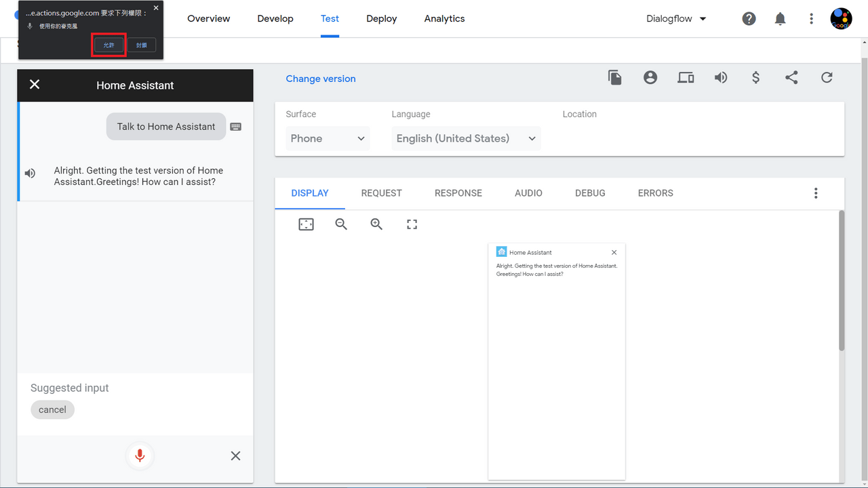The height and width of the screenshot is (488, 868).
Task: Open the help question mark icon
Action: click(x=749, y=19)
